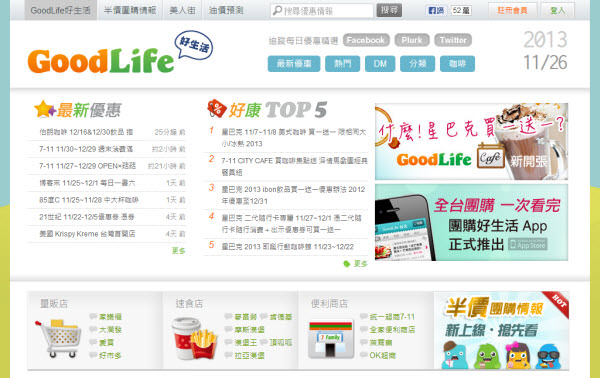Screen dimensions: 600x378
Task: Open the 21世紀 11/22-12/5 coupon deal
Action: click(87, 217)
